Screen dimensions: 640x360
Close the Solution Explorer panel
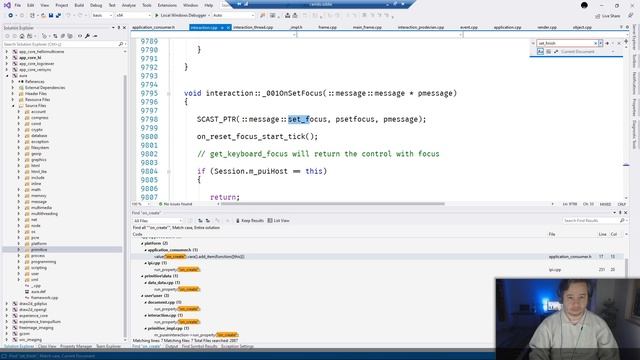pos(124,28)
